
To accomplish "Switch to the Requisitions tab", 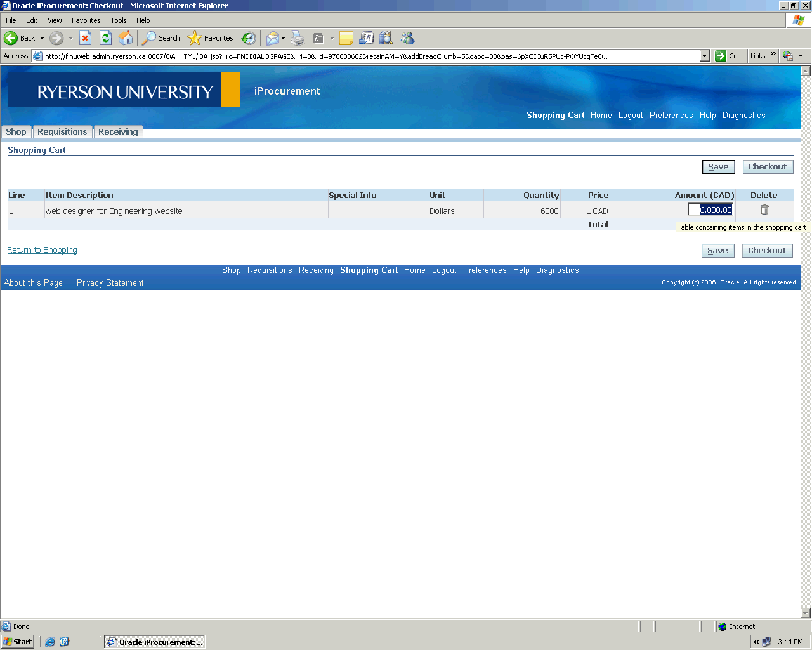I will (x=62, y=132).
